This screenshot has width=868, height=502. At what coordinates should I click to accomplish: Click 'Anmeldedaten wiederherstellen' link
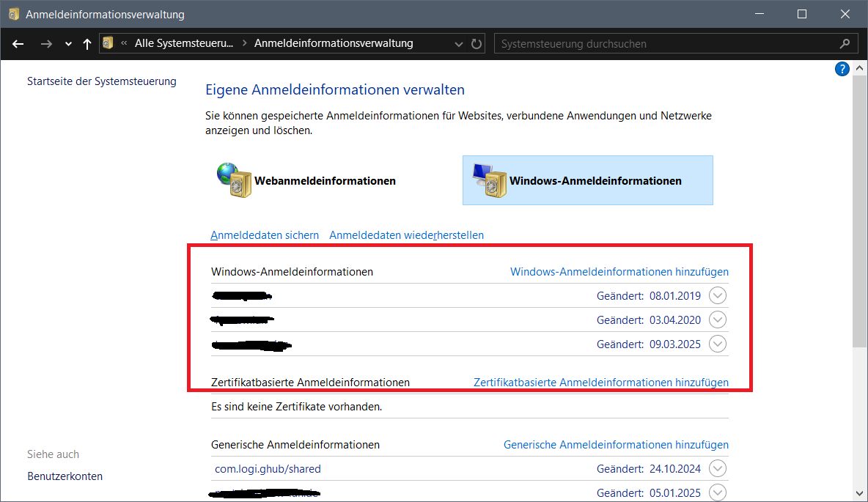pos(406,235)
